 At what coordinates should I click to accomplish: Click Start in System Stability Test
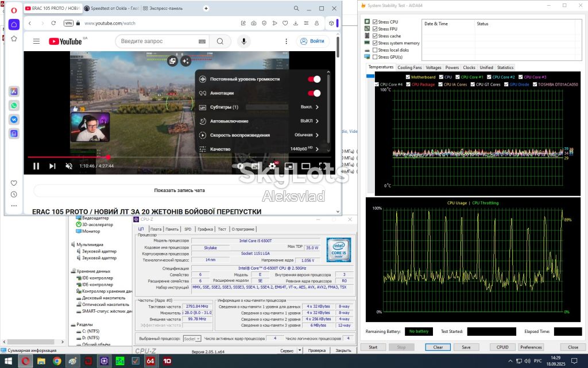pos(373,347)
